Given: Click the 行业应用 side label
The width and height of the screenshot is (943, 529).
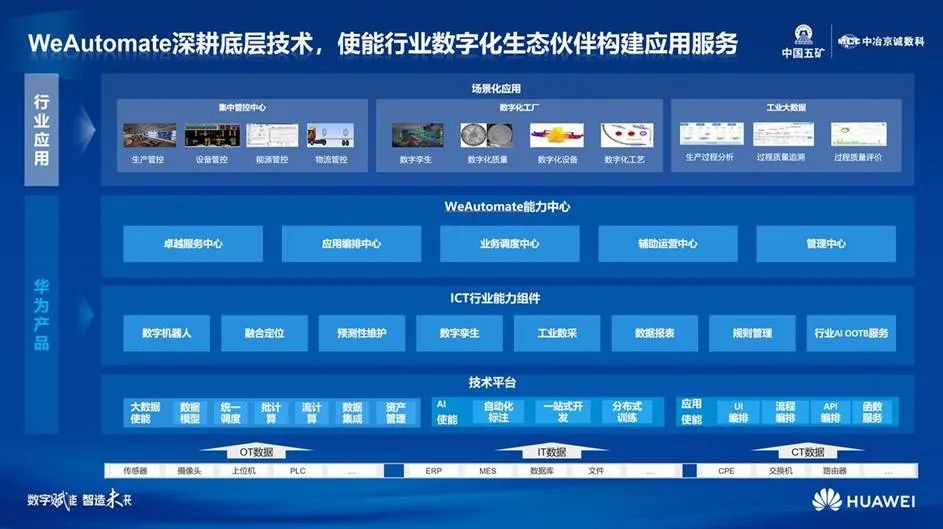Looking at the screenshot, I should pos(41,130).
